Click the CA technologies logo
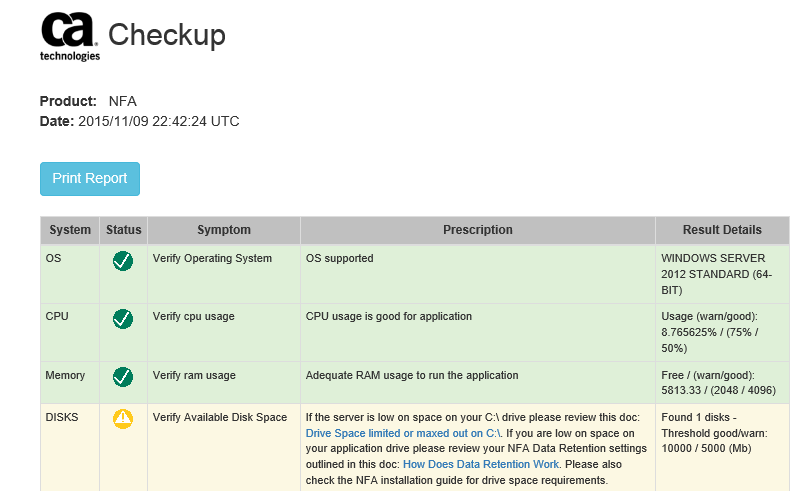This screenshot has height=491, width=795. click(x=70, y=37)
